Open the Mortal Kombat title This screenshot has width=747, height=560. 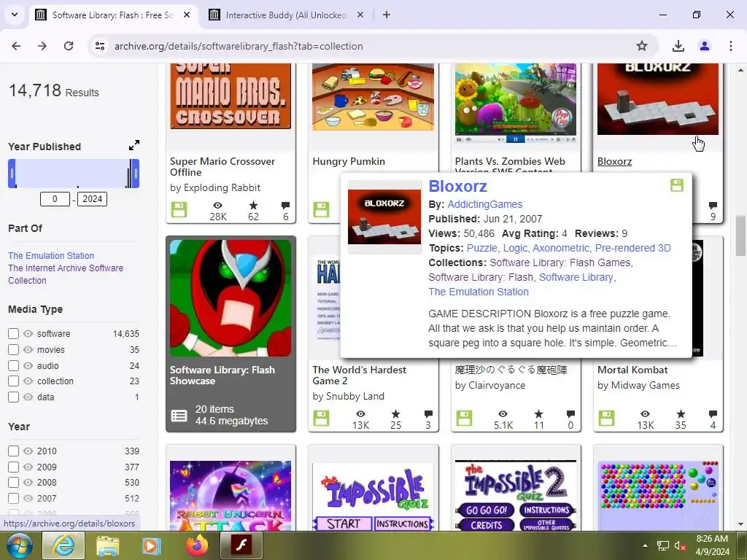[x=632, y=370]
